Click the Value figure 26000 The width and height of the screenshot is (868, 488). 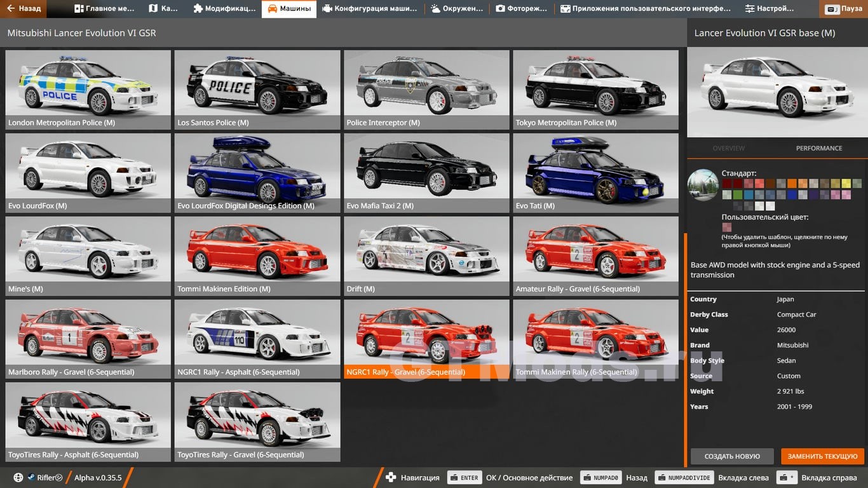pyautogui.click(x=786, y=330)
